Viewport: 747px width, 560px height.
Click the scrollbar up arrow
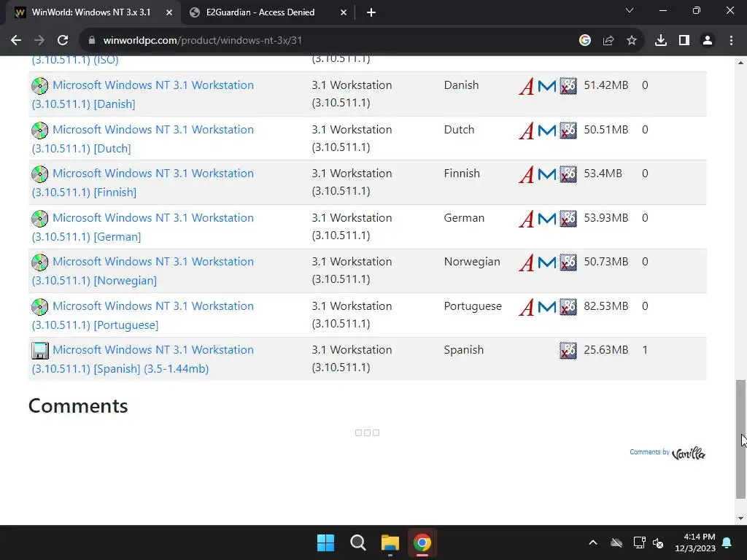tap(740, 63)
